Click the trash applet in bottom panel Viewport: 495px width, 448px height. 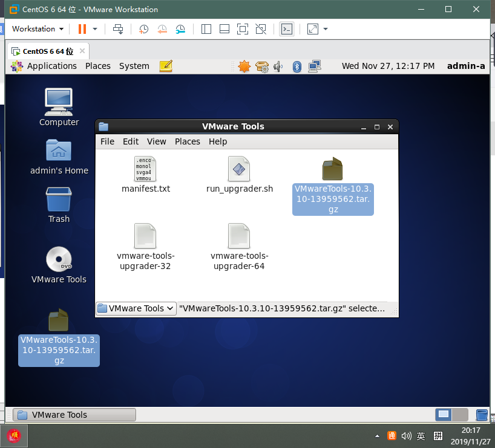click(x=482, y=415)
